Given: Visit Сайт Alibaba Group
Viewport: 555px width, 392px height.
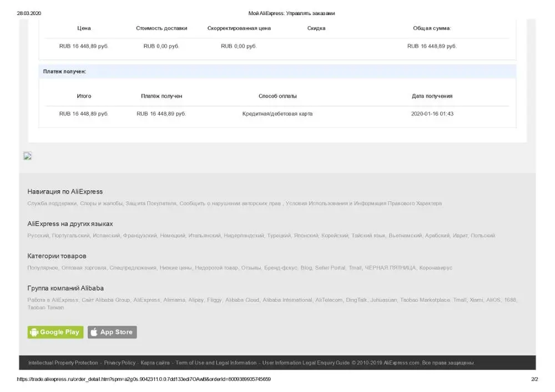Looking at the screenshot, I should [106, 300].
